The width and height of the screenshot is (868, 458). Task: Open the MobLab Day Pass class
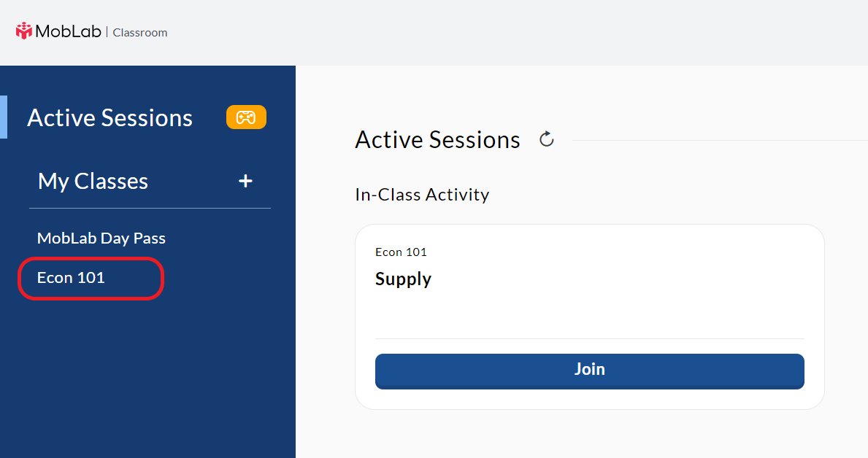(x=101, y=238)
